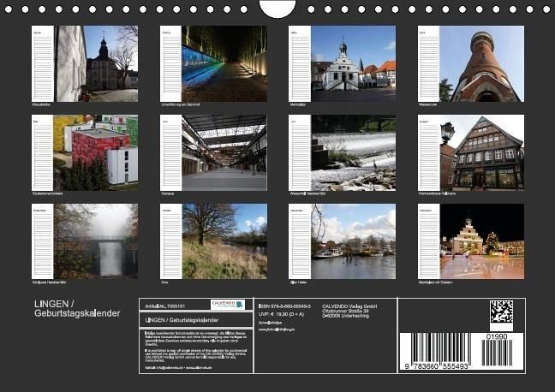
Task: Open the Campus hall photo
Action: point(224,152)
